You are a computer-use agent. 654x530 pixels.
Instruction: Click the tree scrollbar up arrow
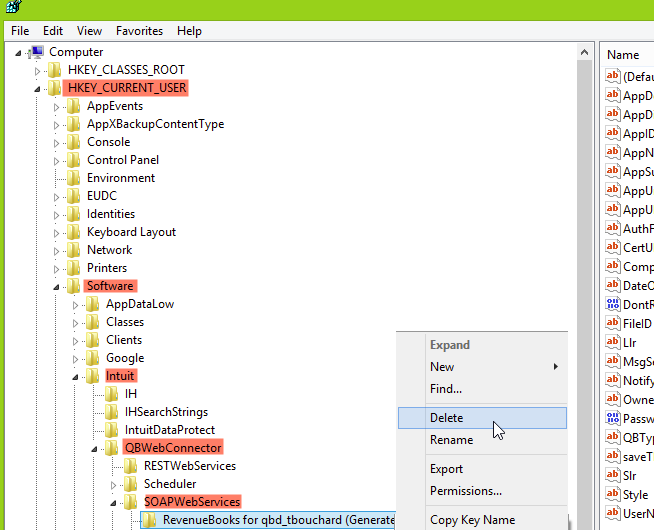tap(584, 53)
